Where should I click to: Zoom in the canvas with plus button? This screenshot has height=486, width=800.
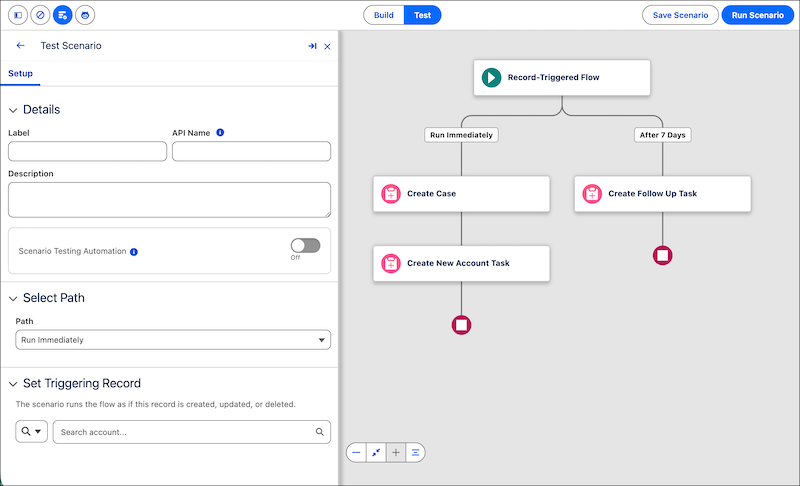tap(395, 452)
